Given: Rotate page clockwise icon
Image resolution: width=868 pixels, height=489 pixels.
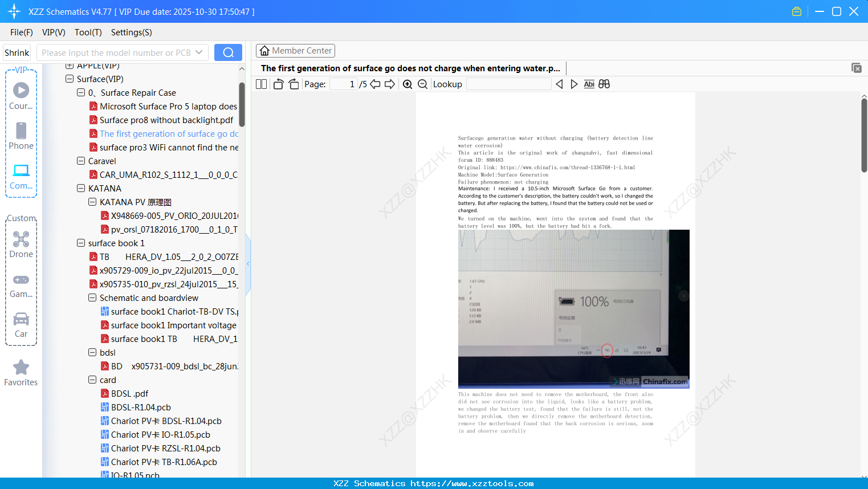Looking at the screenshot, I should tap(294, 84).
